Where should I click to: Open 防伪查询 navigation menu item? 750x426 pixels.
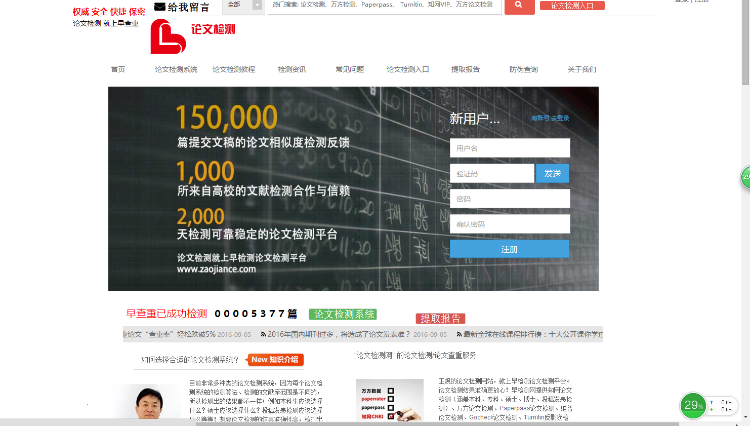click(x=524, y=69)
